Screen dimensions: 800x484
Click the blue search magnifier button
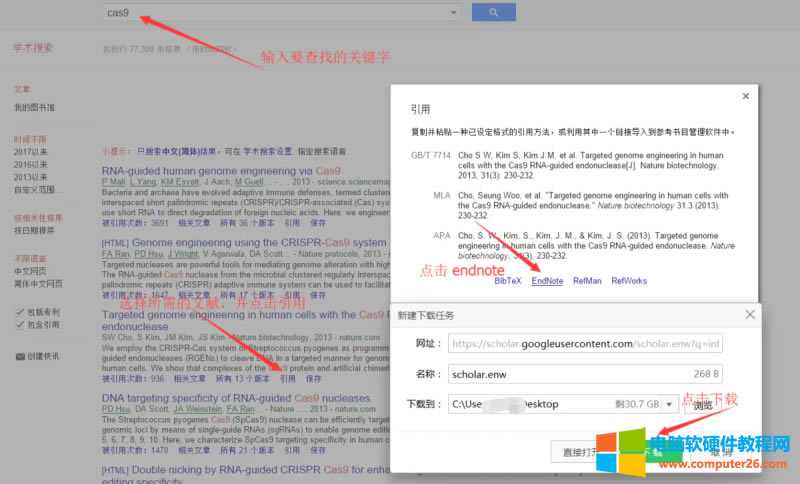point(492,13)
